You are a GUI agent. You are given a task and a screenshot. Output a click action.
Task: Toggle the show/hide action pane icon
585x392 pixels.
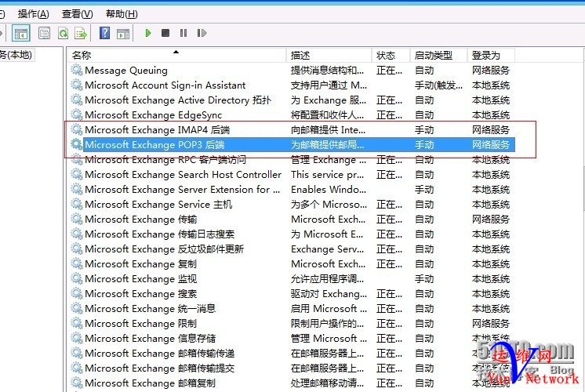[x=123, y=34]
